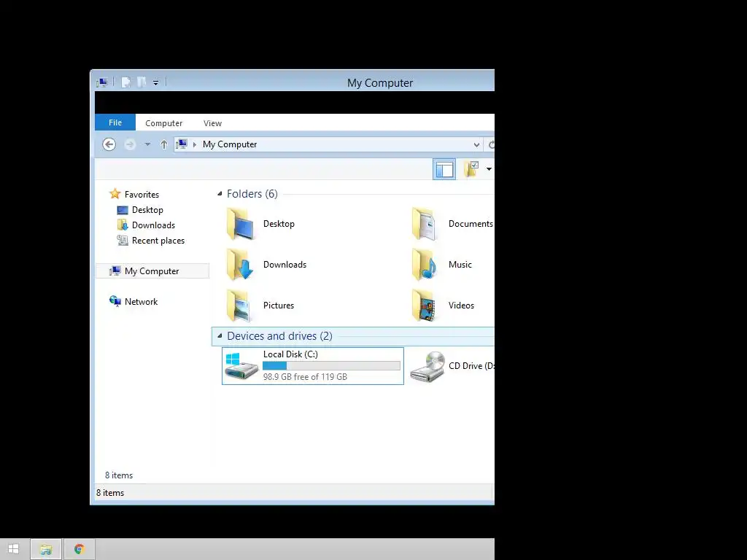Click the Forward arrow button
747x560 pixels.
[x=130, y=144]
